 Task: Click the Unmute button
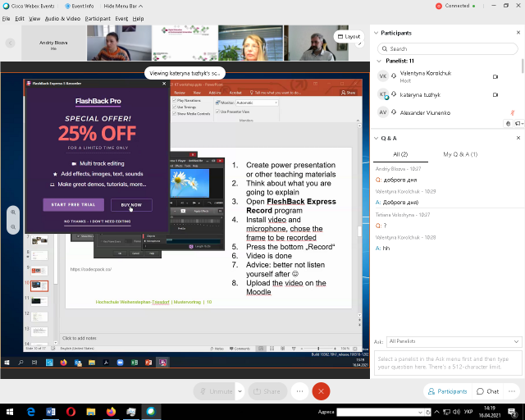(x=216, y=391)
